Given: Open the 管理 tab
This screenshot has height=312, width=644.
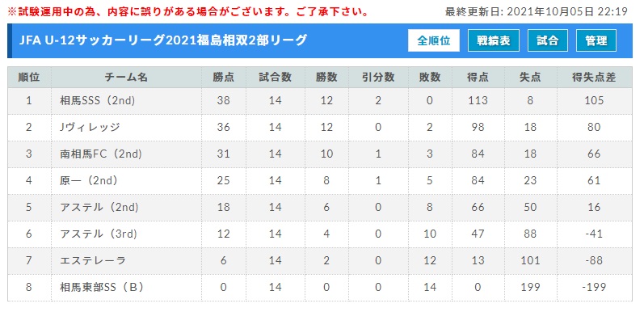Looking at the screenshot, I should [596, 40].
